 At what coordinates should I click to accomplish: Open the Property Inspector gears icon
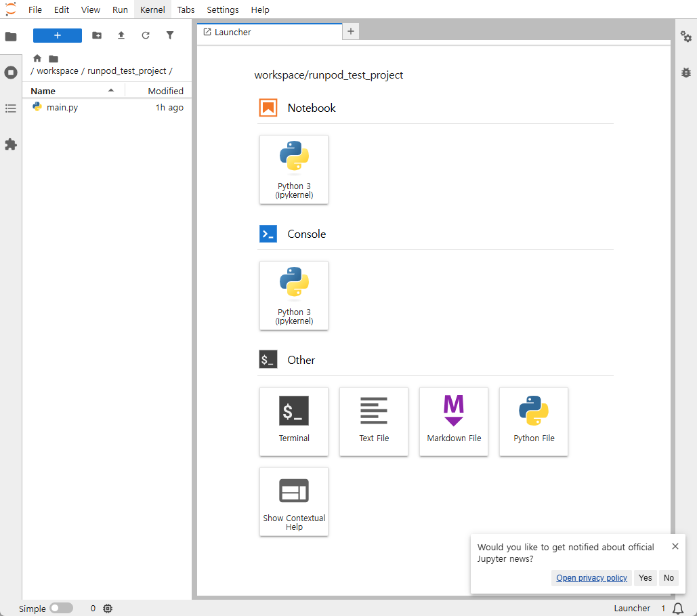(686, 37)
